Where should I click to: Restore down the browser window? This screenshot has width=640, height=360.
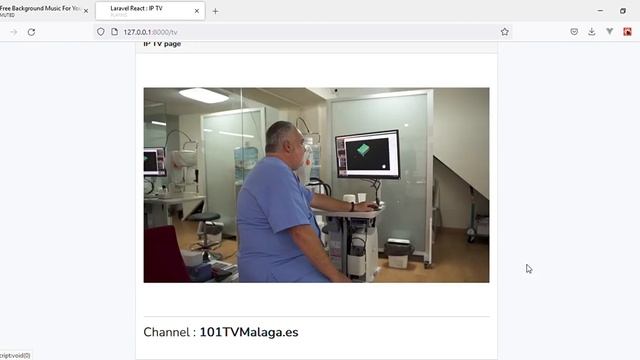(x=623, y=11)
